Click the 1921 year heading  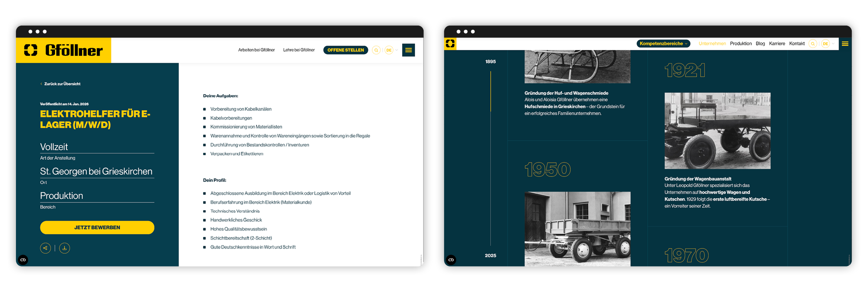pos(685,70)
